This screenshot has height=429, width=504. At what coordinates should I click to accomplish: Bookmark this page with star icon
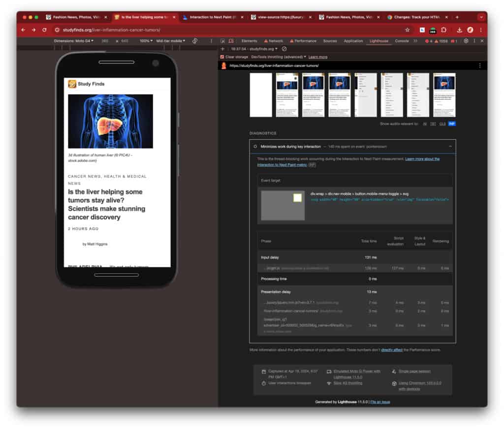coord(407,30)
